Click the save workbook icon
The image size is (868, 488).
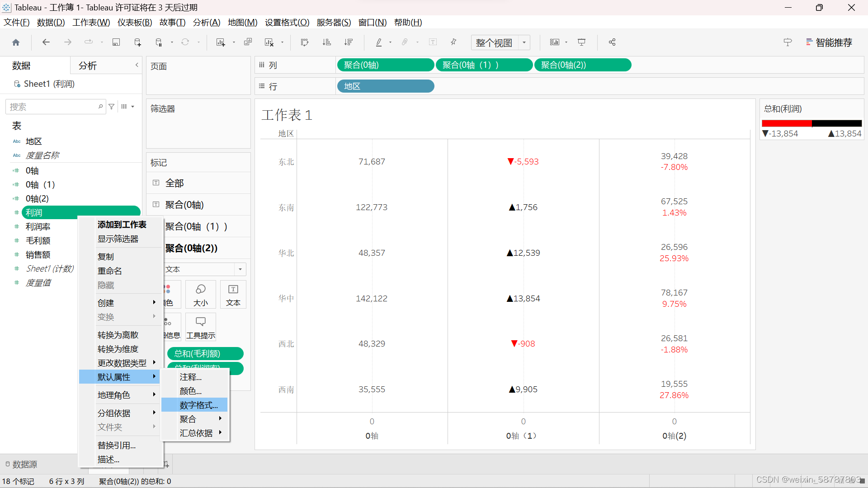[116, 42]
